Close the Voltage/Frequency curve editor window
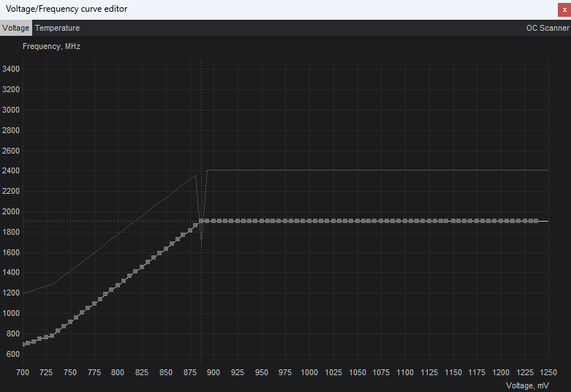Image resolution: width=571 pixels, height=392 pixels. 563,9
